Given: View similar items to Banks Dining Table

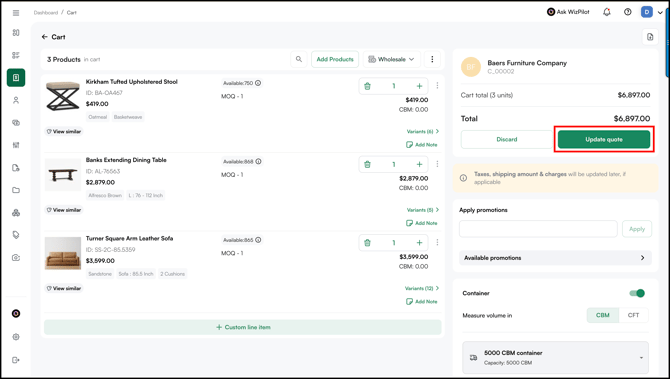Looking at the screenshot, I should [64, 210].
